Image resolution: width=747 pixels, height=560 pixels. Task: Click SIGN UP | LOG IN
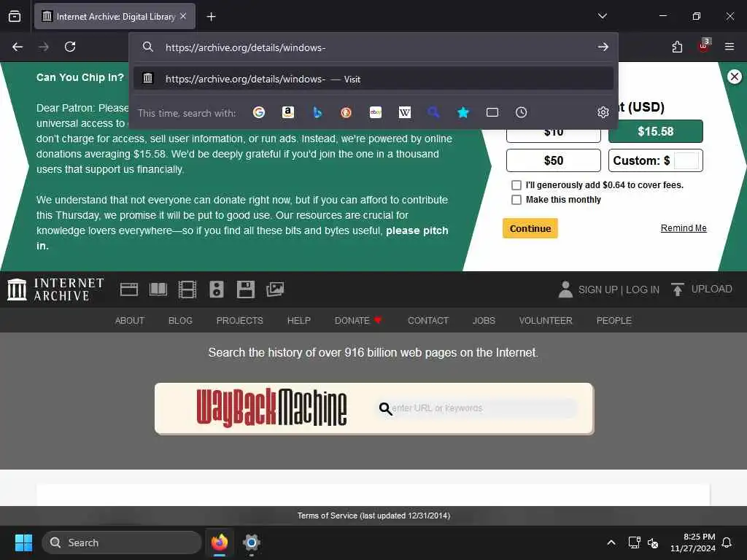[619, 289]
